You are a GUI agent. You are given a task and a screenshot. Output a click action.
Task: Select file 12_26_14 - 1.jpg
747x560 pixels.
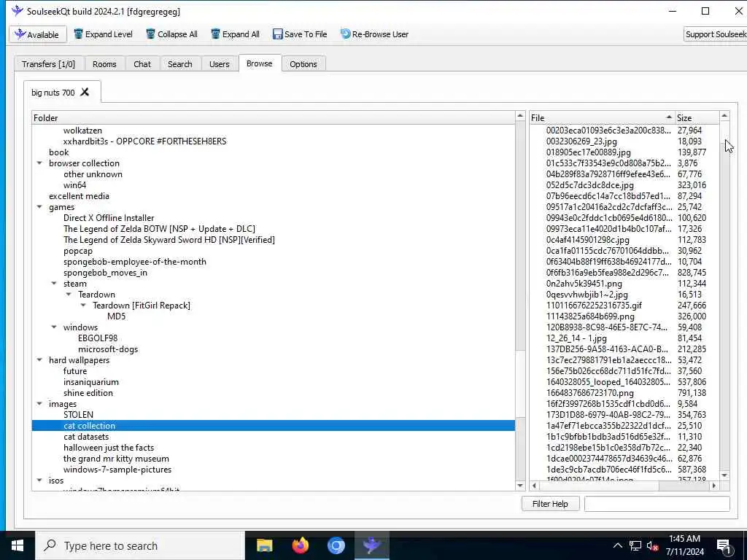pyautogui.click(x=576, y=338)
